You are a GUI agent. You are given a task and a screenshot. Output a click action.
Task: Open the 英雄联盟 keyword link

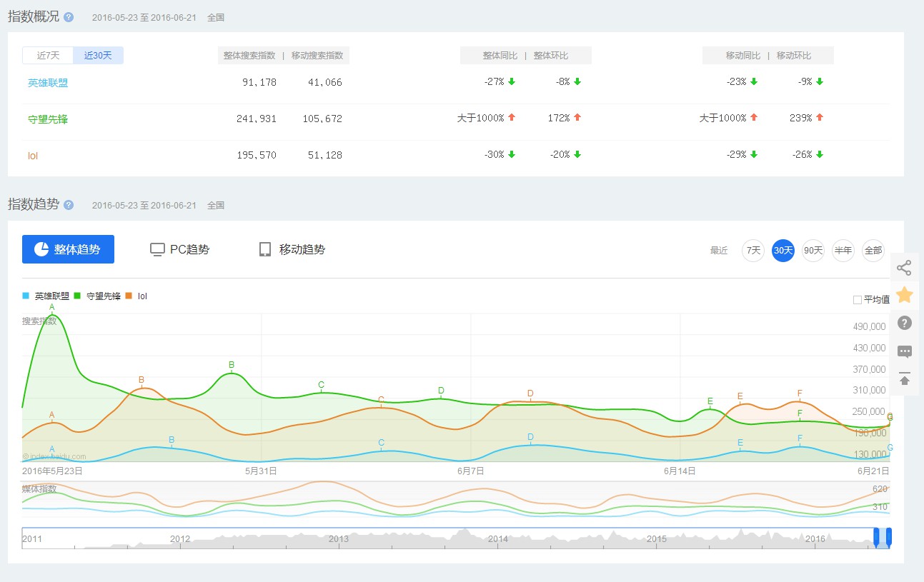tap(48, 83)
